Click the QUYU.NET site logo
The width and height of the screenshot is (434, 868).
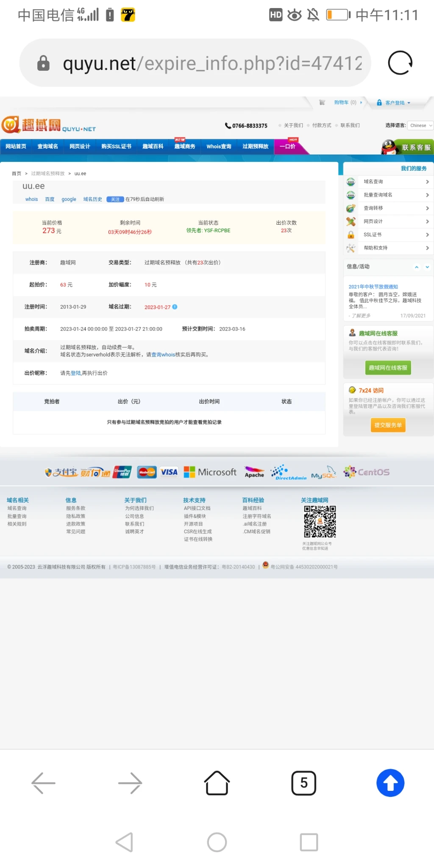[49, 125]
